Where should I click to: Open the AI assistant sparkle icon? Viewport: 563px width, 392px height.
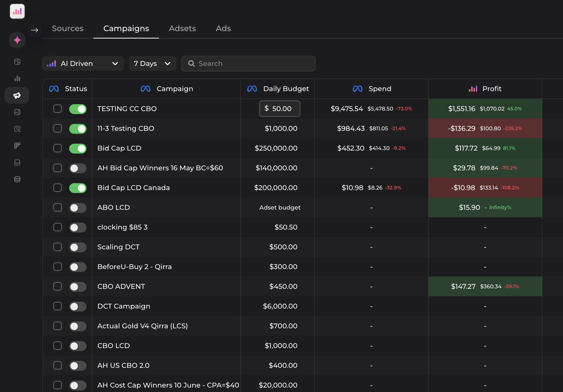tap(17, 40)
